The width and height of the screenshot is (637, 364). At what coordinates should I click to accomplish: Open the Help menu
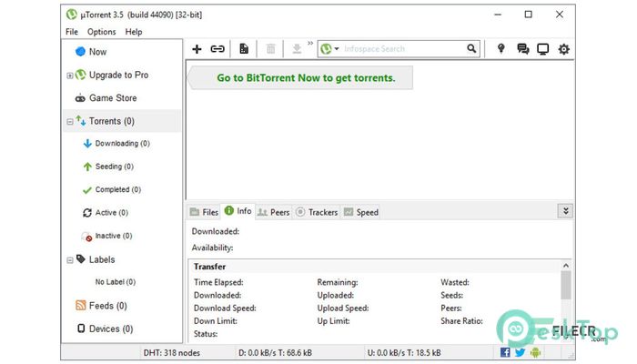coord(134,32)
